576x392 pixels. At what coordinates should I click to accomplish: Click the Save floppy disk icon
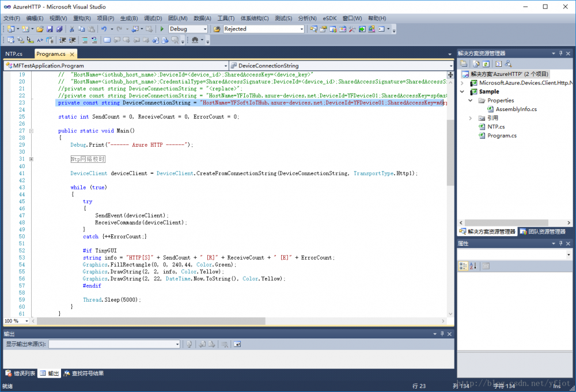(x=50, y=29)
